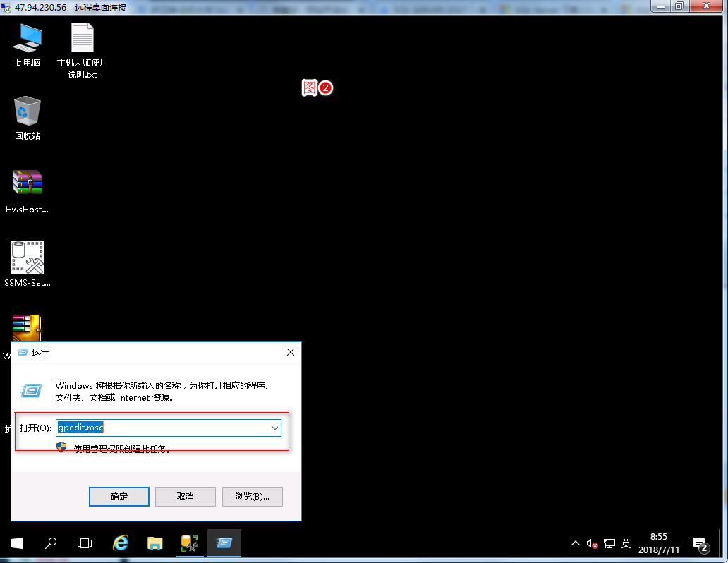This screenshot has width=728, height=563.
Task: Show hidden system tray icons
Action: click(576, 544)
